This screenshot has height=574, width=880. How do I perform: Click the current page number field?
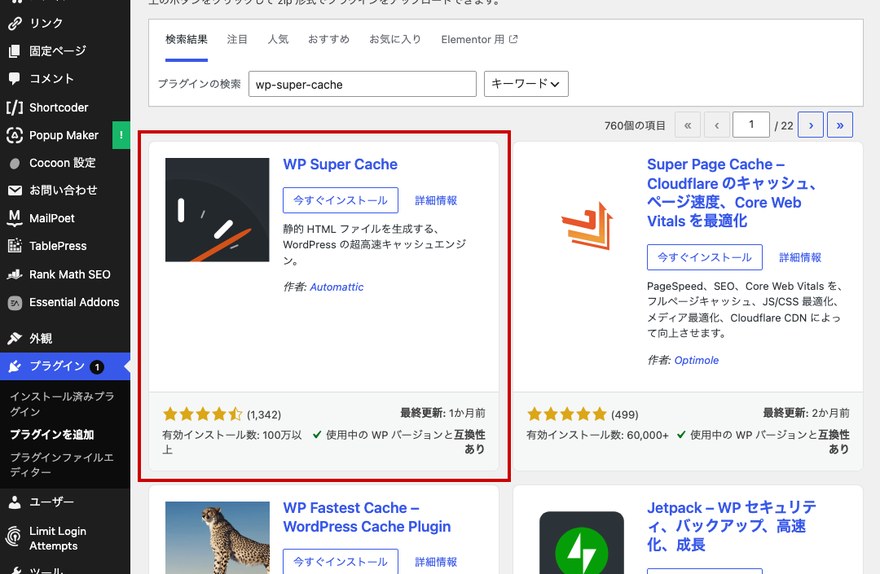tap(751, 125)
